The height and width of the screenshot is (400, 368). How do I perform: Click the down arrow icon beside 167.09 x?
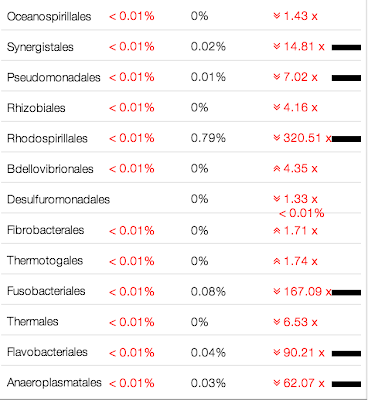276,292
